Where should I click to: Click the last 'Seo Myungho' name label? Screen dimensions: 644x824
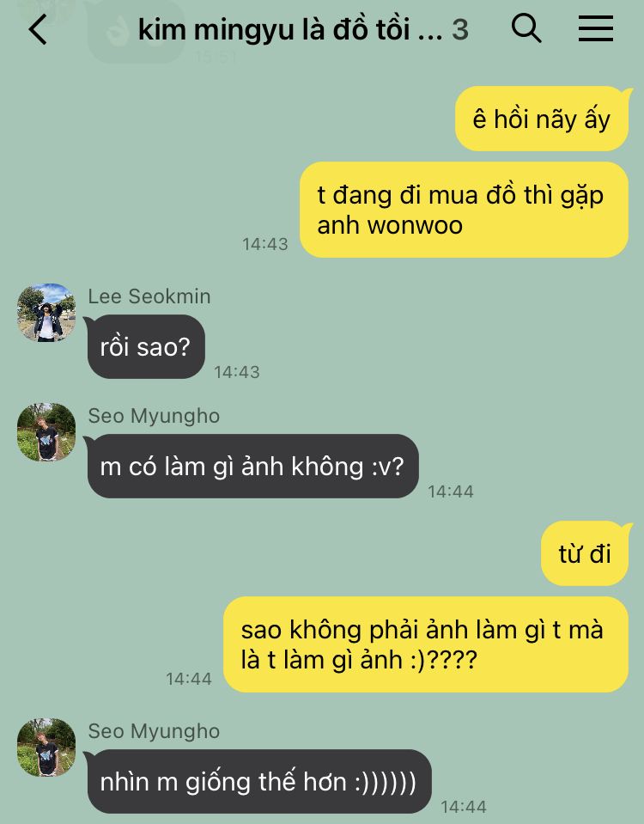[x=154, y=731]
